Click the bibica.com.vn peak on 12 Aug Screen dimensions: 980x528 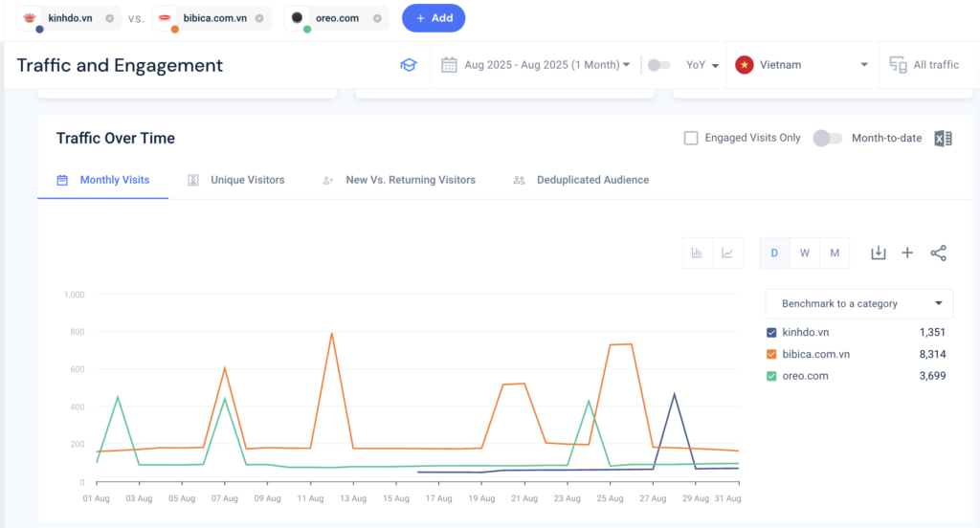pos(332,334)
